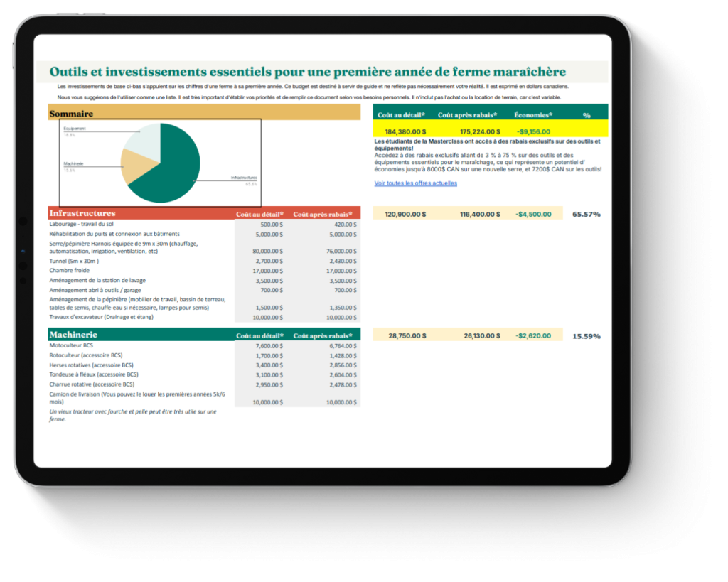Viewport: 728px width, 582px height.
Task: Select the 'Tunnel (5m x 30m)' row label
Action: pos(74,262)
